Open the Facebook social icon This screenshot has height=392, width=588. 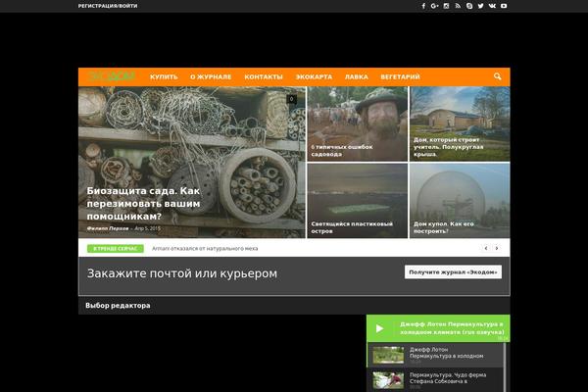click(x=423, y=6)
